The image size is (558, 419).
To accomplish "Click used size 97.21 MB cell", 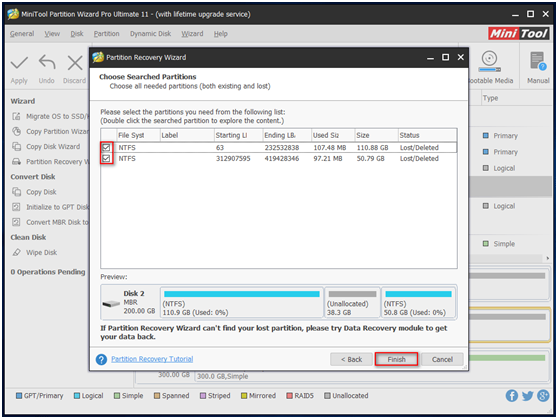I will click(328, 158).
